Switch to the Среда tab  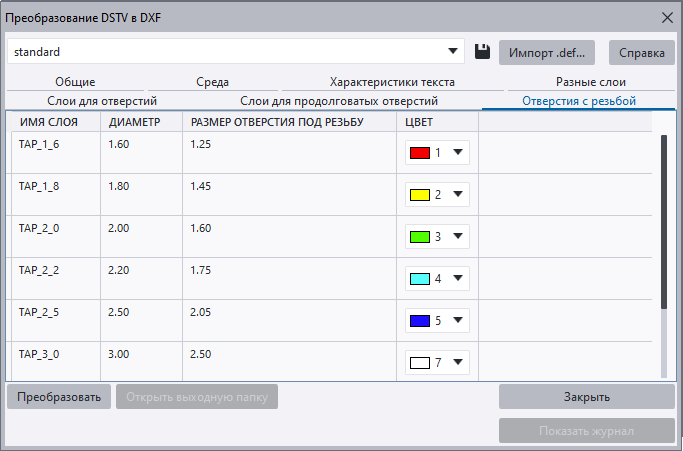coord(213,82)
